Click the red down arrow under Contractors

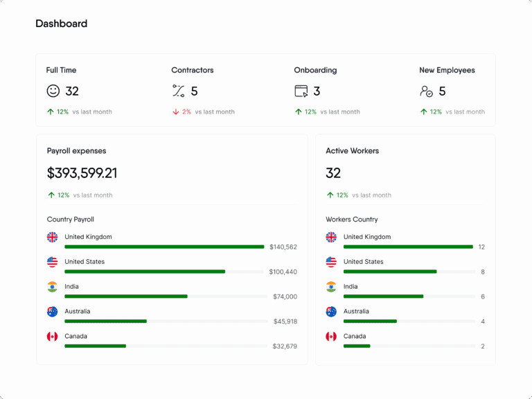click(x=176, y=112)
